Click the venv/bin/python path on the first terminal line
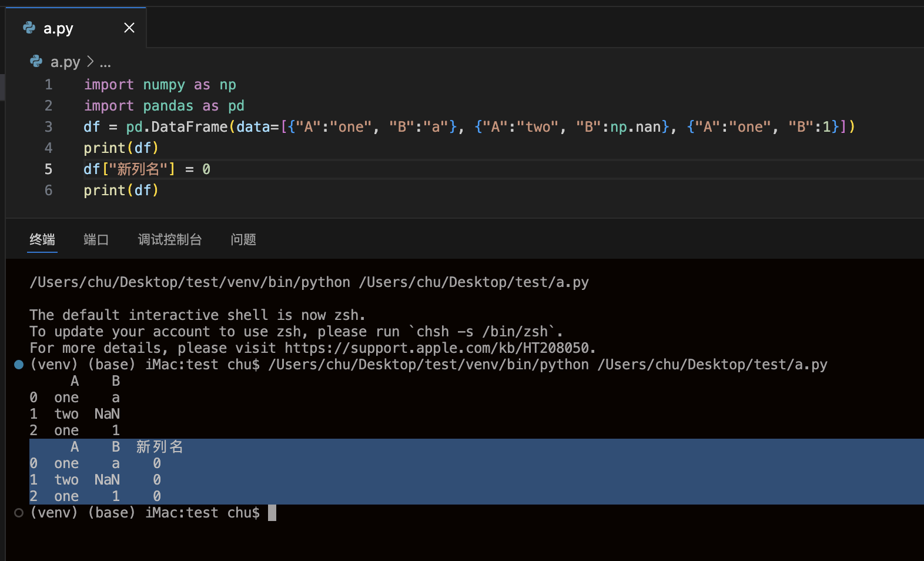The image size is (924, 561). coord(189,282)
